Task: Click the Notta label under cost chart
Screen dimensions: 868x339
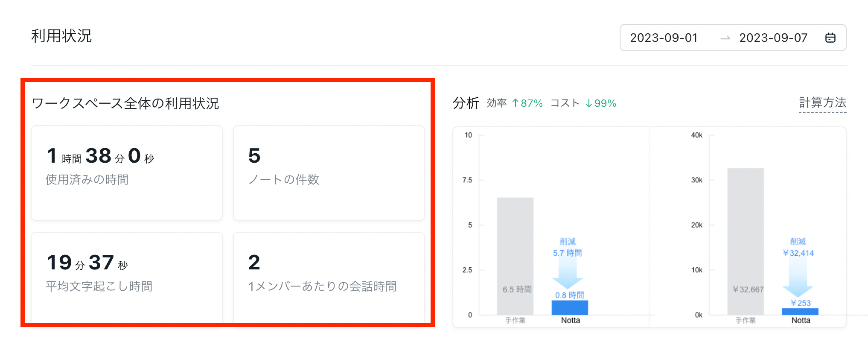Action: coord(801,320)
